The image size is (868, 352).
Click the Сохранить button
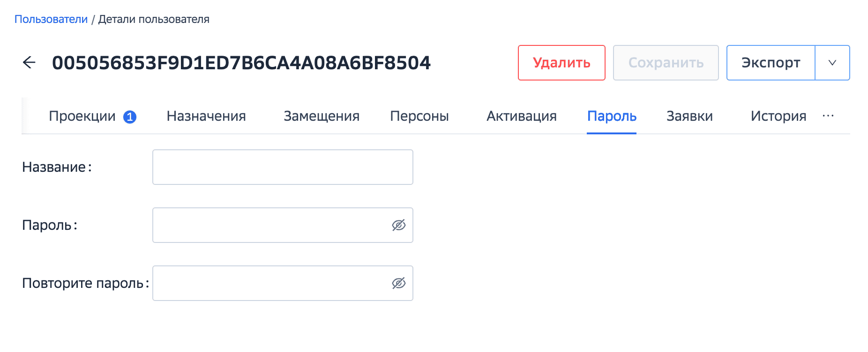tap(666, 63)
